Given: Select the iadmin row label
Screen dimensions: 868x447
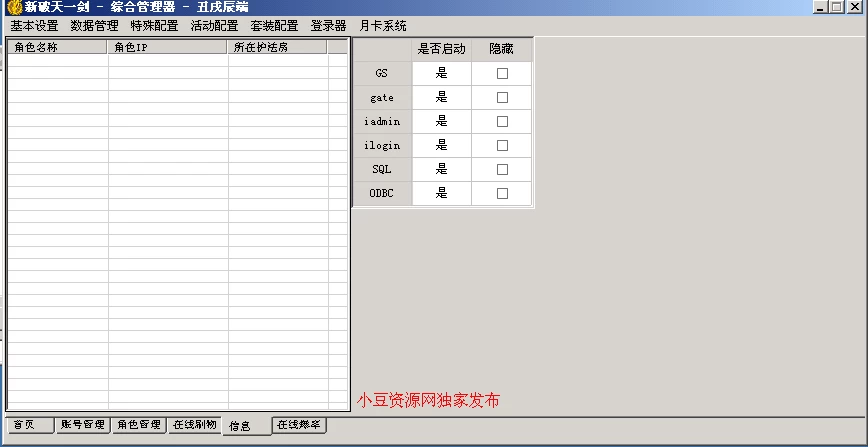Looking at the screenshot, I should [382, 121].
